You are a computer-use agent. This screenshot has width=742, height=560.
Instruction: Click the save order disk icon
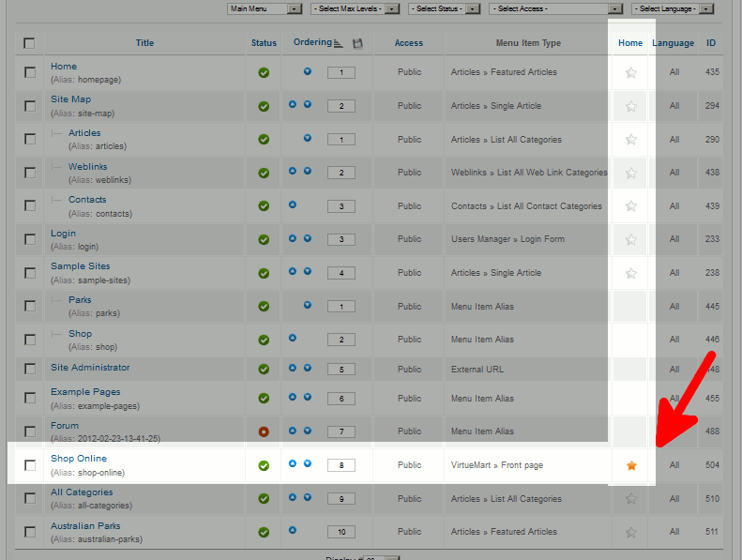[x=357, y=43]
